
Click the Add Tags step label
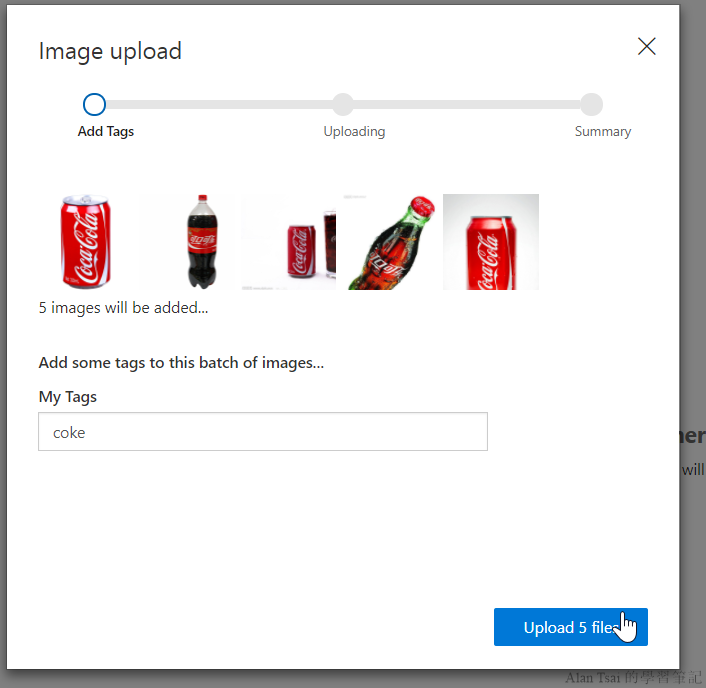coord(106,131)
